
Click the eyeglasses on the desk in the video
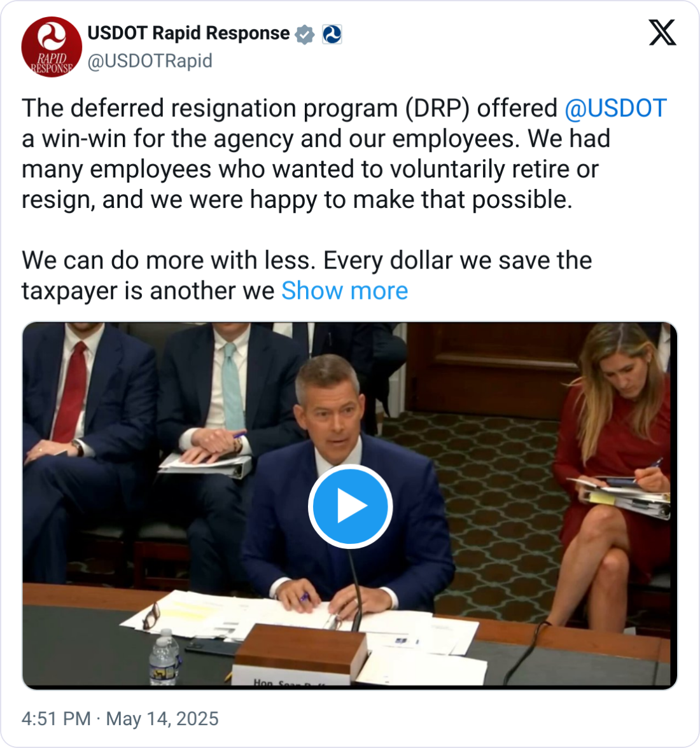pyautogui.click(x=151, y=615)
